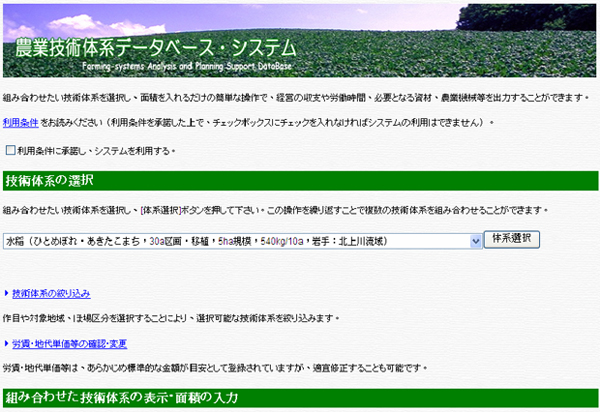600x412 pixels.
Task: Open the 利用条件 terms link
Action: (21, 122)
